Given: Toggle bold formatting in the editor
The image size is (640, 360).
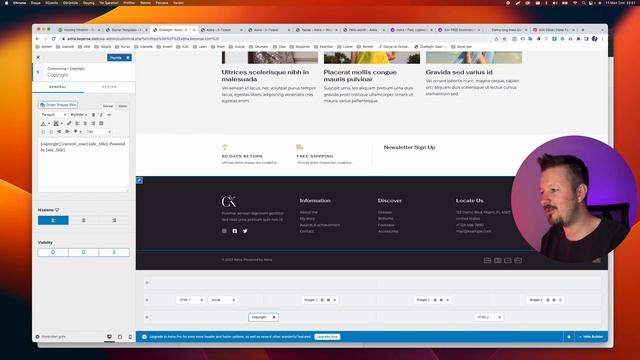Looking at the screenshot, I should pos(93,115).
